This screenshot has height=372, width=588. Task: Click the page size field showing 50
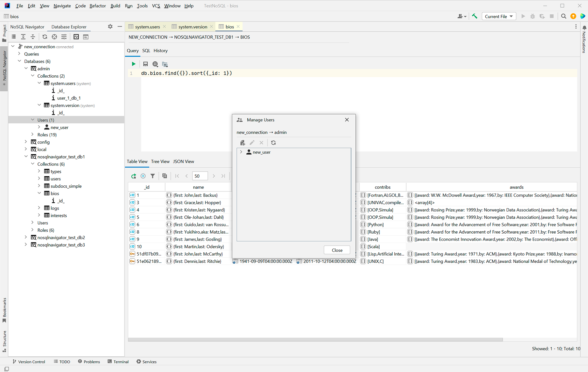[x=200, y=176]
